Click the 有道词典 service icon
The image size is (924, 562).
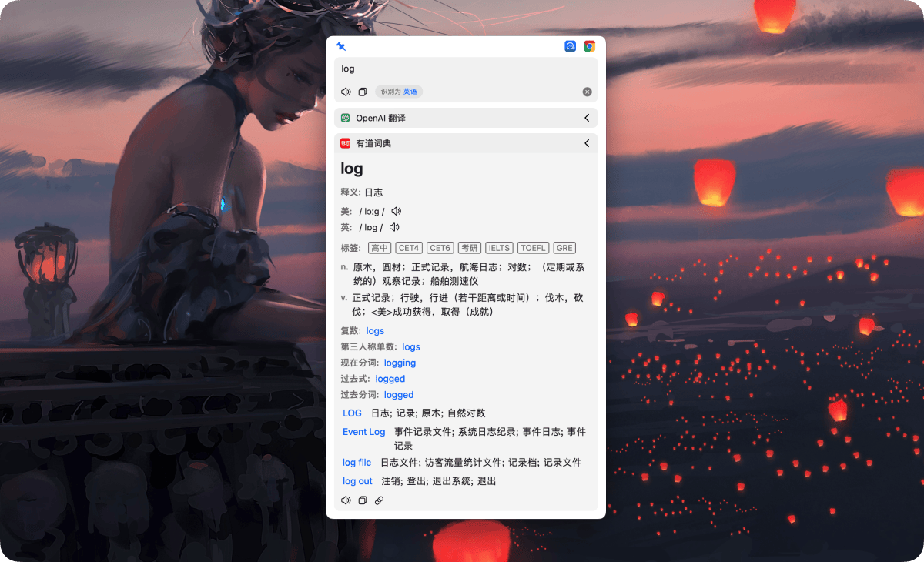tap(346, 143)
